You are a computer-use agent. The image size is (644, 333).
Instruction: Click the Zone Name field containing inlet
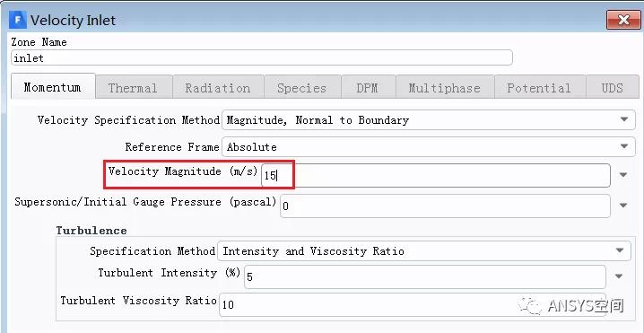[262, 58]
